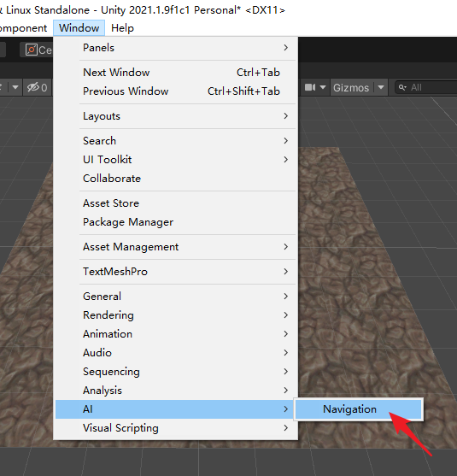Expand the Audio submenu
This screenshot has height=476, width=457.
tap(175, 353)
